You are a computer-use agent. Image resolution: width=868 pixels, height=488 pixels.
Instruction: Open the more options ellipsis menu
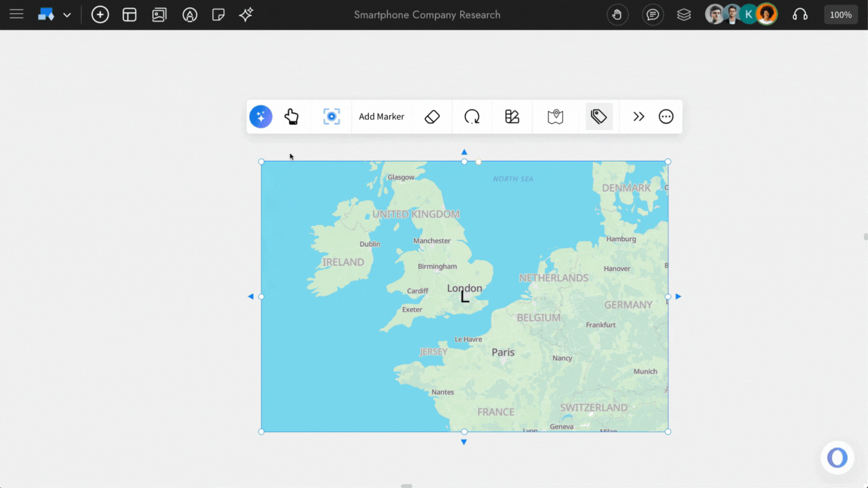(x=666, y=116)
